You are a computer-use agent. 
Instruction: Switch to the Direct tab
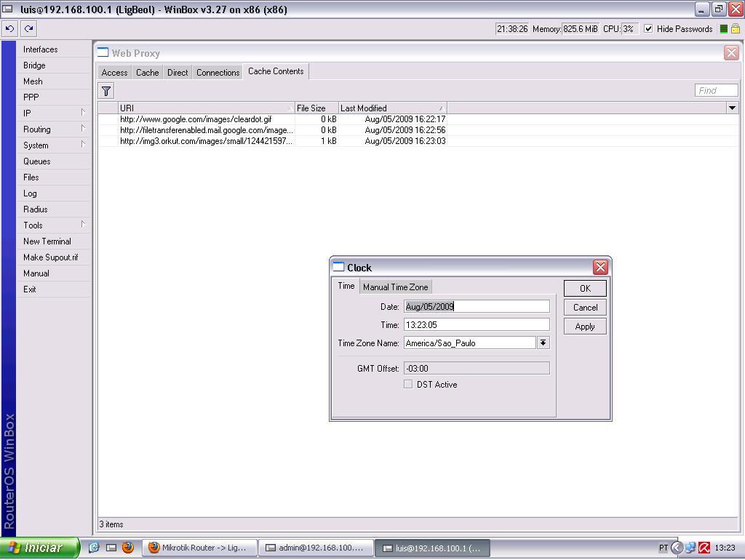(x=178, y=73)
